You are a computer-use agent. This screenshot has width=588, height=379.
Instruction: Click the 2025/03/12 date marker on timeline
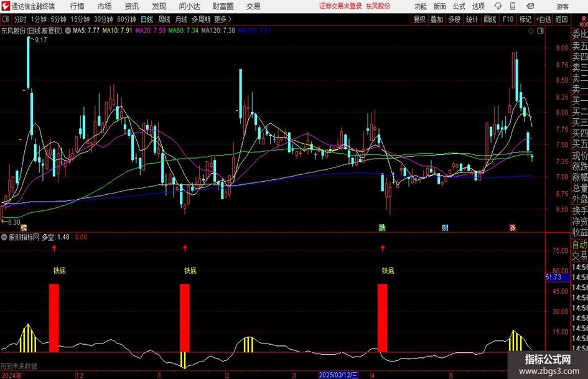(338, 375)
